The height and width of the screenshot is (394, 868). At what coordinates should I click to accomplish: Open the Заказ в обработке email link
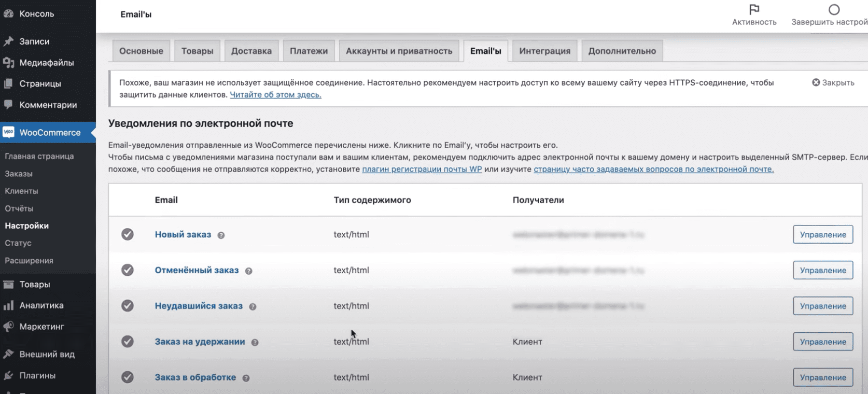pyautogui.click(x=195, y=377)
